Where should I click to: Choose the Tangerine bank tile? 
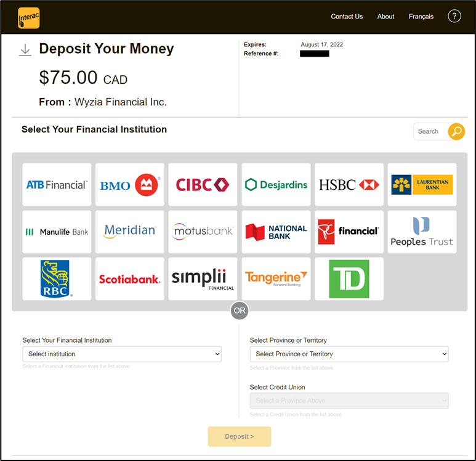tap(276, 279)
